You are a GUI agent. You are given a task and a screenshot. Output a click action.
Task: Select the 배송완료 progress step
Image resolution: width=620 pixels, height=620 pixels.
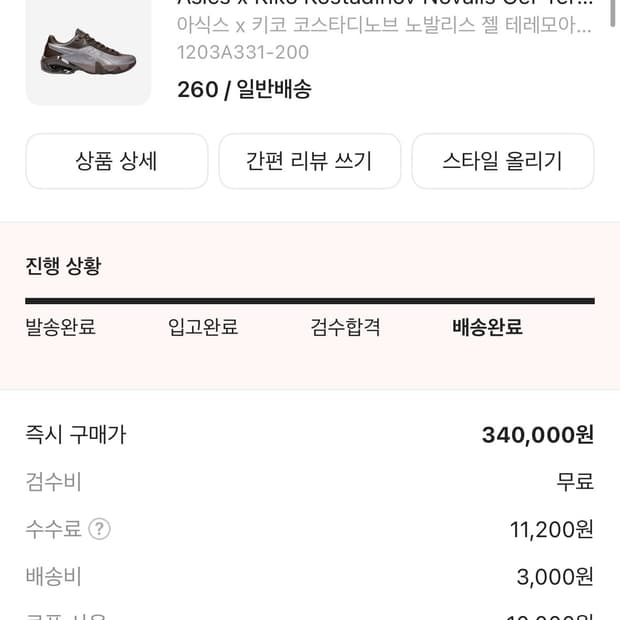pyautogui.click(x=487, y=327)
